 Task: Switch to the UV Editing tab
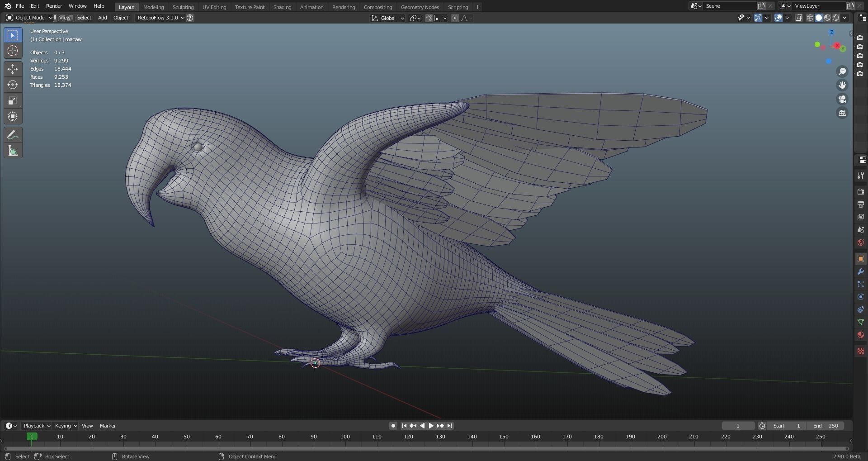click(x=214, y=7)
